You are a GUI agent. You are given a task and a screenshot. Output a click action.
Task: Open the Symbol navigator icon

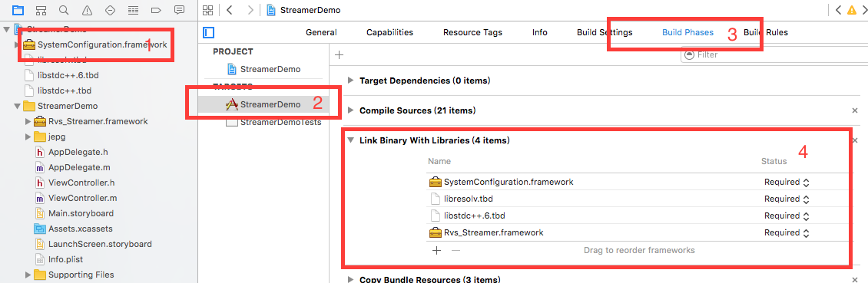click(x=41, y=9)
